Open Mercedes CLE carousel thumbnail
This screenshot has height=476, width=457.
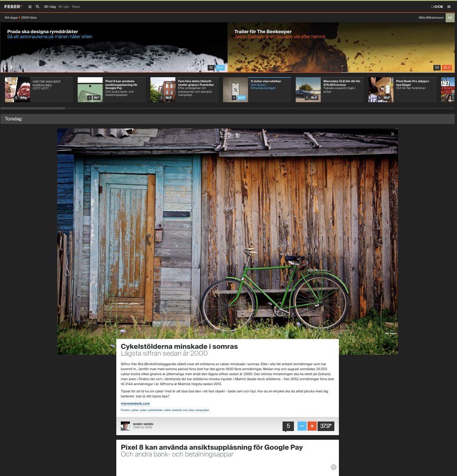tap(308, 89)
